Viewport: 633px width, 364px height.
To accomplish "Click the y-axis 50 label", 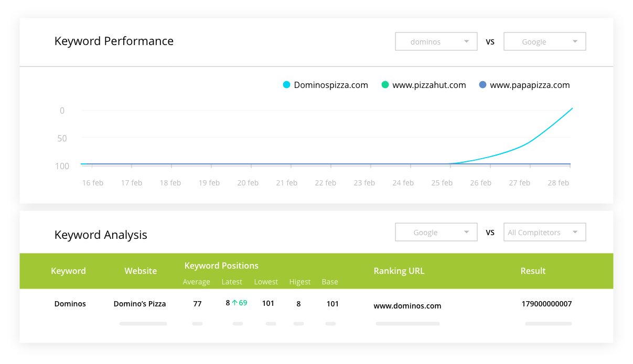I will 62,138.
